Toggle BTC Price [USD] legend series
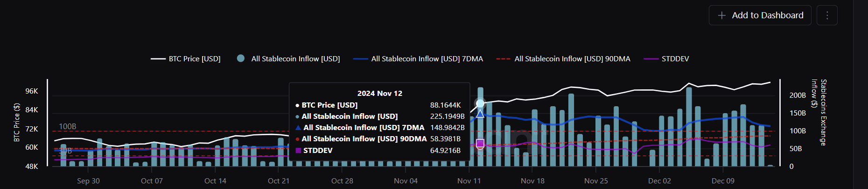Viewport: 868px width, 189px height. 194,59
